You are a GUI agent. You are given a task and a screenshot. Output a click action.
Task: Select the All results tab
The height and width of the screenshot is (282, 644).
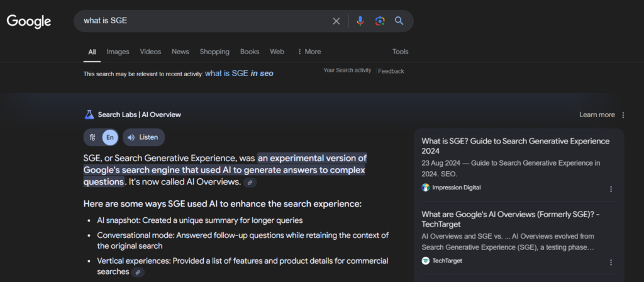point(92,52)
